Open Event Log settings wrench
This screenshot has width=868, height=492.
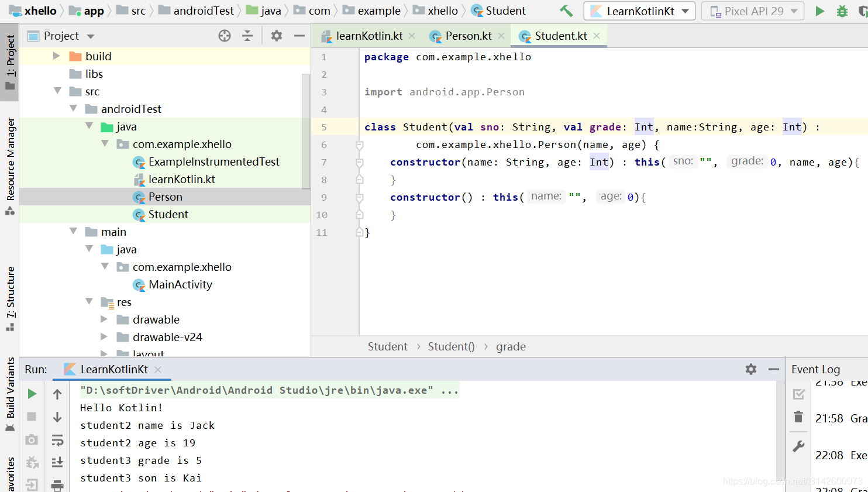pos(799,446)
